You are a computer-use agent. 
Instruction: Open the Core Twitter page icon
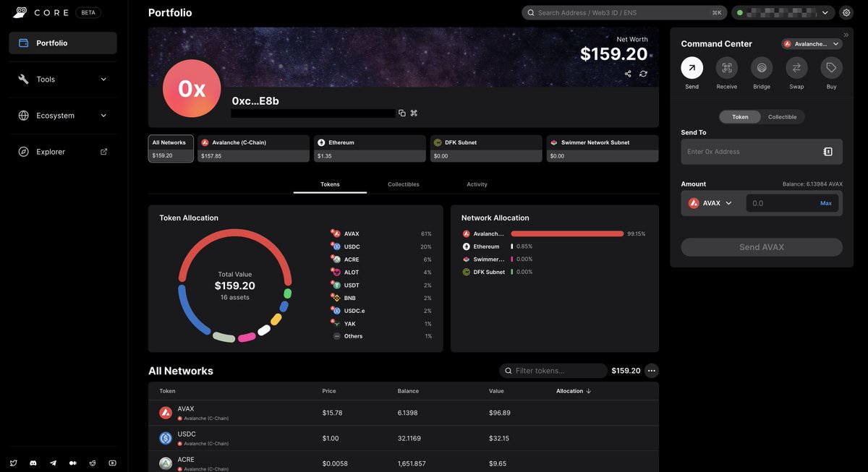(13, 463)
